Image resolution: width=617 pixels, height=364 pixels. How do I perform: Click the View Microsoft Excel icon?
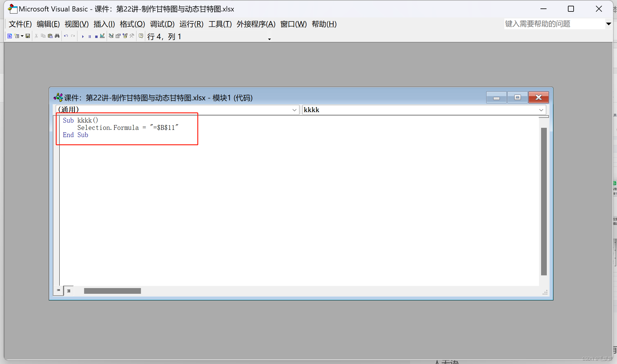tap(10, 36)
